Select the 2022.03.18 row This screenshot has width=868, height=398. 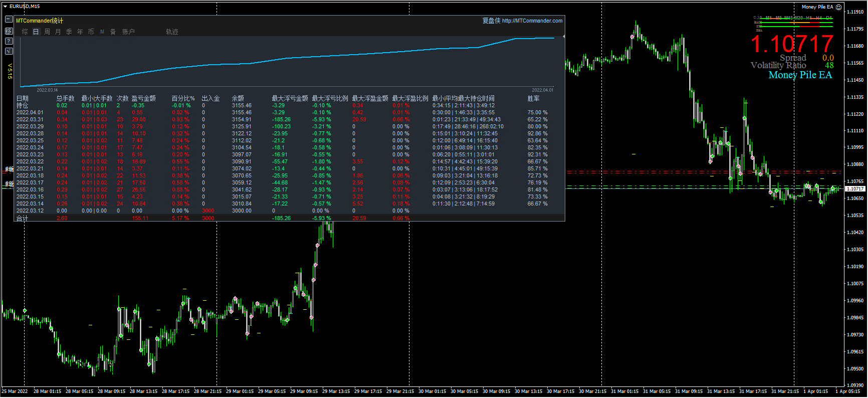tap(289, 175)
